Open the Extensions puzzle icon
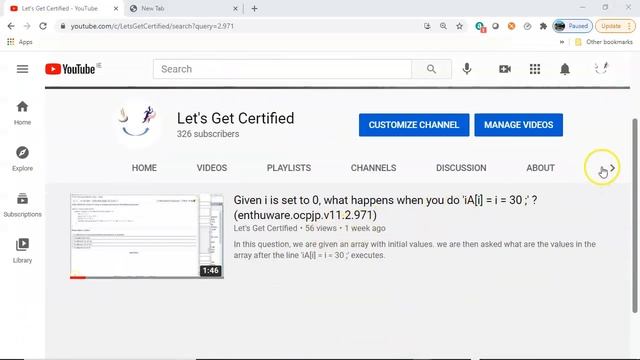Viewport: 640px width, 360px height. click(x=543, y=26)
